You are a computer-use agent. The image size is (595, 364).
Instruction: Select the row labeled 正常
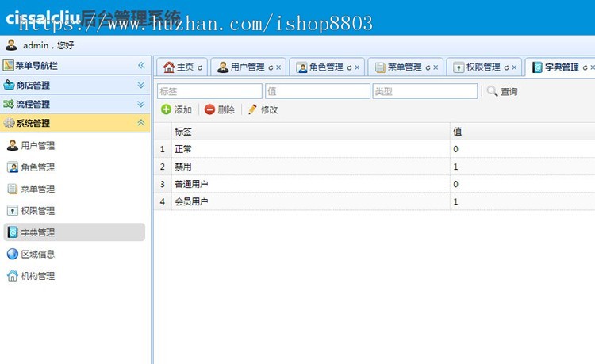point(374,149)
